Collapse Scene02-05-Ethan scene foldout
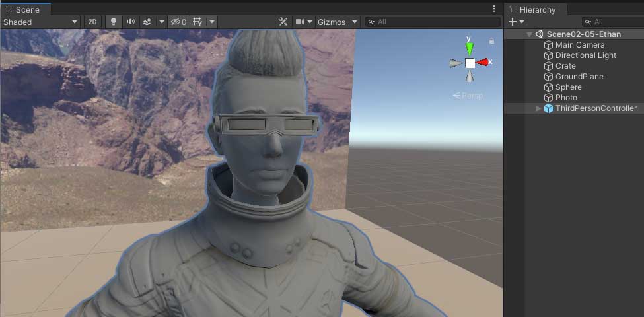 click(x=530, y=34)
